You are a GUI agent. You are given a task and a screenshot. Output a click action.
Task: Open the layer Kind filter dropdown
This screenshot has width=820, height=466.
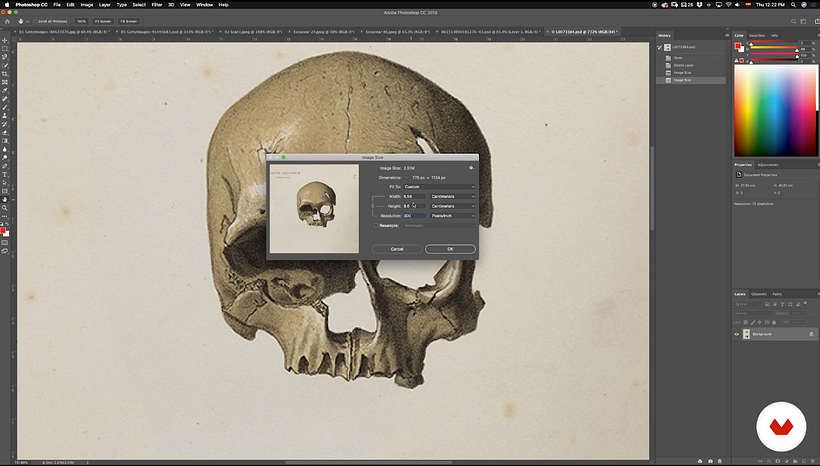[x=747, y=304]
